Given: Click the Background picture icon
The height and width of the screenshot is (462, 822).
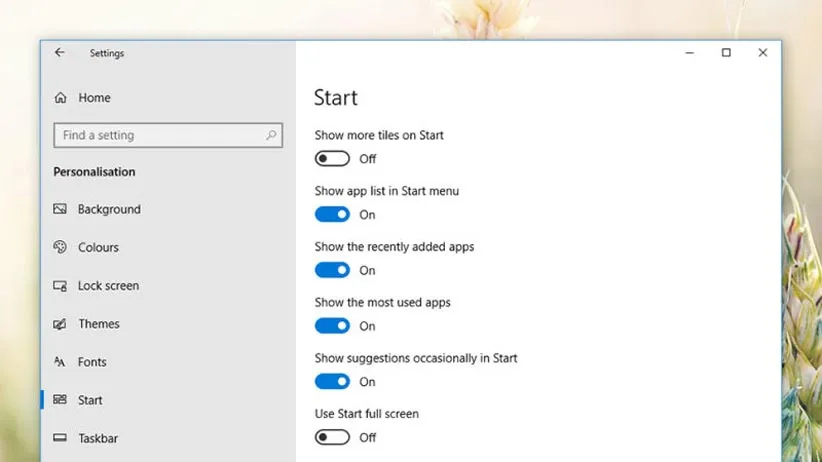Looking at the screenshot, I should (x=60, y=209).
